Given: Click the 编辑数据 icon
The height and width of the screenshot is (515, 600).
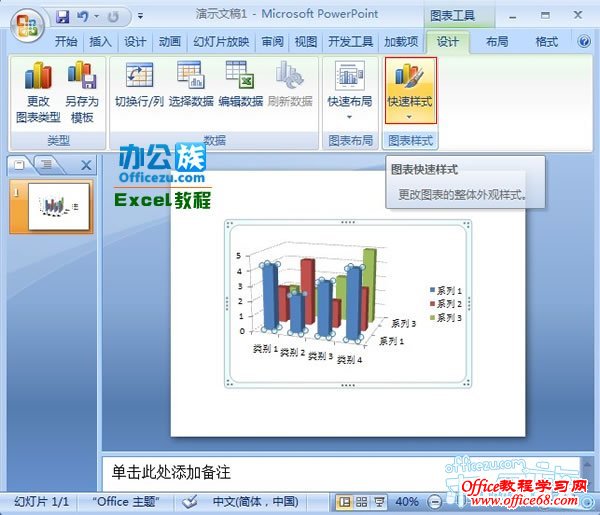Looking at the screenshot, I should (x=240, y=85).
